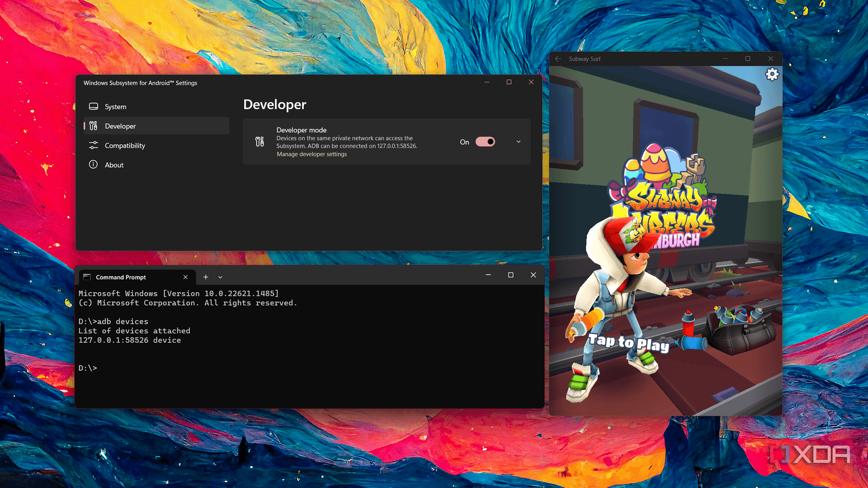Screen dimensions: 868x488
Task: Open the terminal new tab dropdown arrow
Action: pyautogui.click(x=220, y=277)
